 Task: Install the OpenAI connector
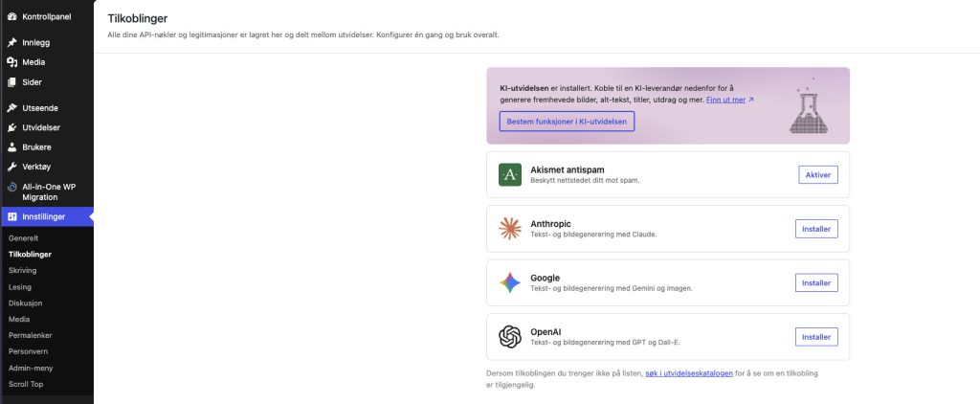pos(816,337)
